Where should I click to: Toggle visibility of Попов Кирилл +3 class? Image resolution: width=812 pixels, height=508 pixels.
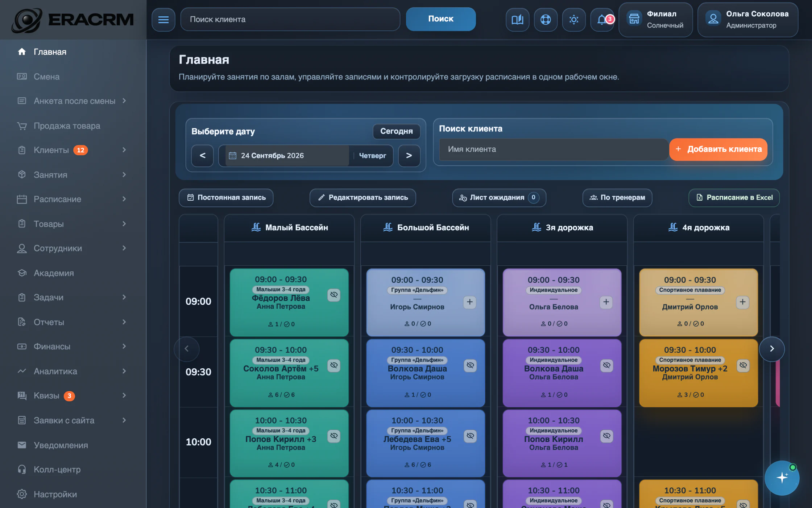coord(333,435)
